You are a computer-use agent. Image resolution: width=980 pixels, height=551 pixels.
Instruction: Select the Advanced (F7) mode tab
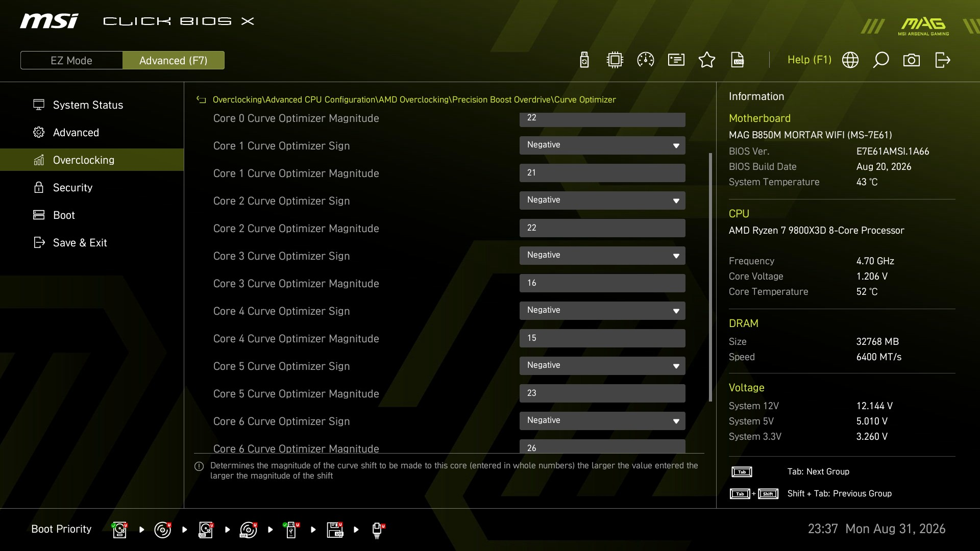(174, 60)
